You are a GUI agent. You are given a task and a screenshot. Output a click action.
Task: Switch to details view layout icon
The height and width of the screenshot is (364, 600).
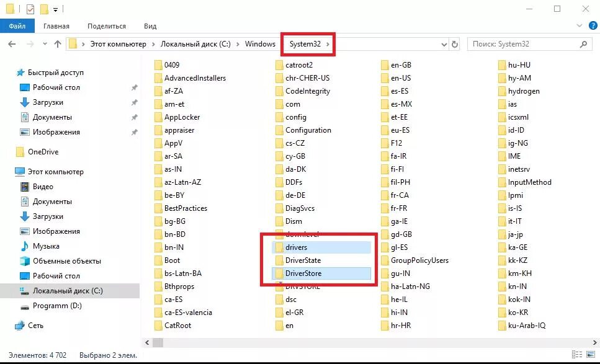point(576,355)
